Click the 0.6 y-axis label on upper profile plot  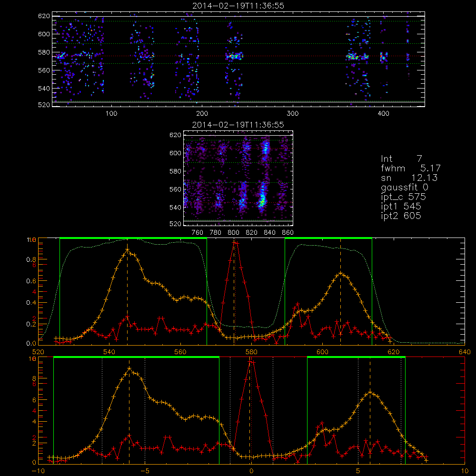(31, 281)
